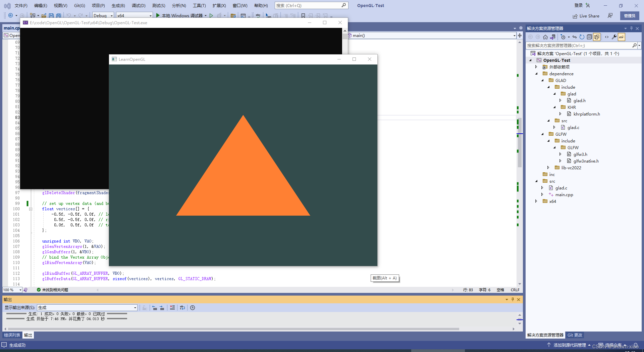Open Properties wrench icon in Solution Explorer

[x=614, y=37]
